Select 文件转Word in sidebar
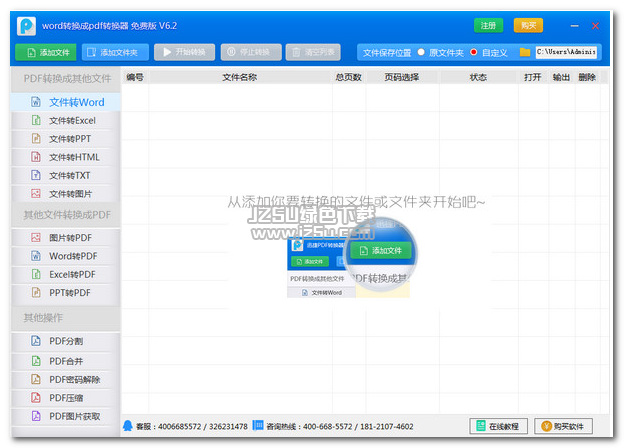Viewport: 624px width, 448px height. tap(66, 102)
